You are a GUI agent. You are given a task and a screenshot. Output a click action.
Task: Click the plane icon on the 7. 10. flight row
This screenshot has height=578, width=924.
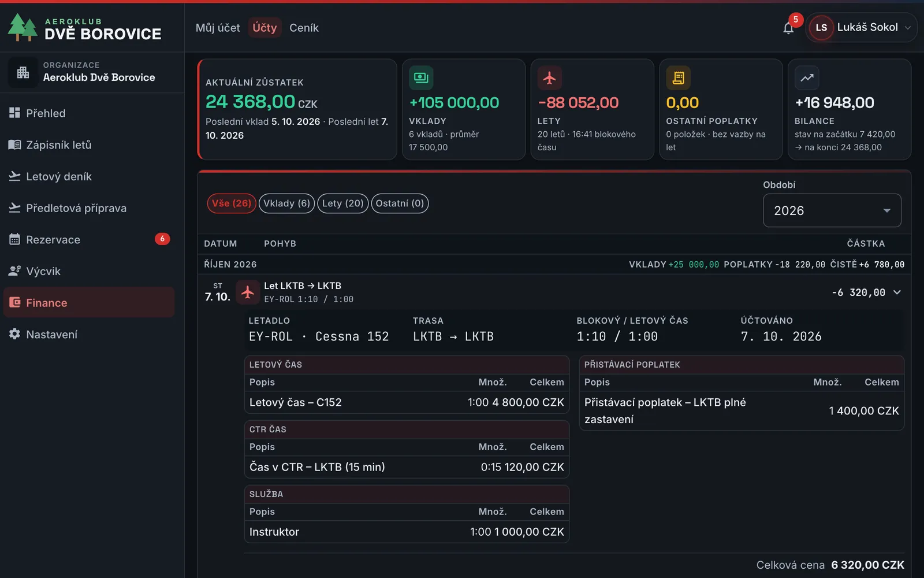coord(248,292)
